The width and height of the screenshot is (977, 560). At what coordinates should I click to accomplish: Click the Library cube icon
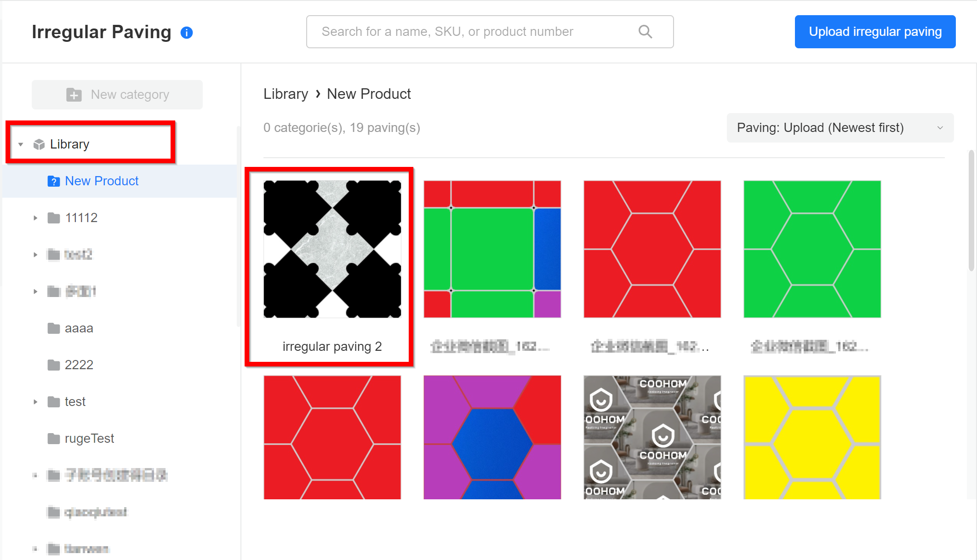click(39, 144)
